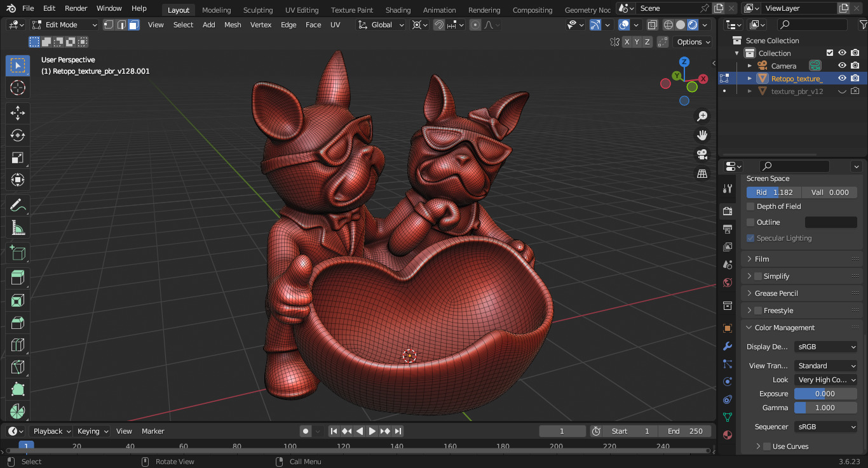The width and height of the screenshot is (868, 468).
Task: Open viewport Options popover
Action: point(693,42)
